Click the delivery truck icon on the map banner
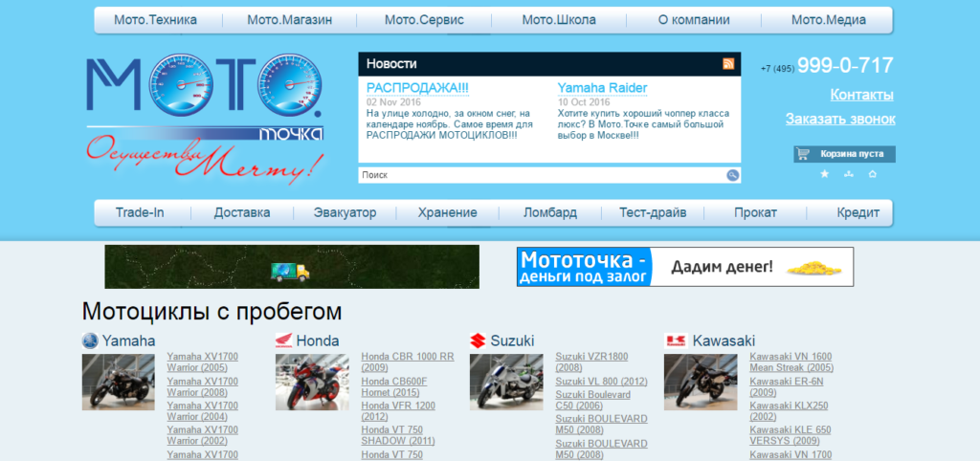The height and width of the screenshot is (461, 980). pos(290,272)
